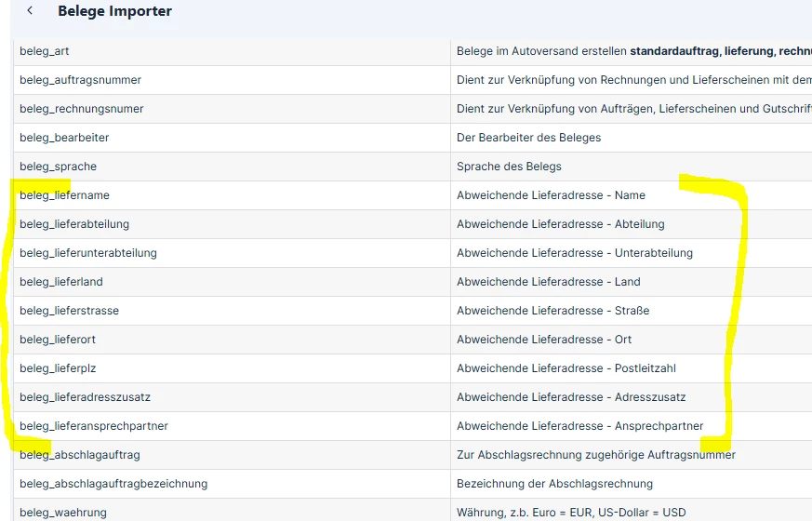Viewport: 812px width, 521px height.
Task: Click the Belege Importer title
Action: click(114, 11)
